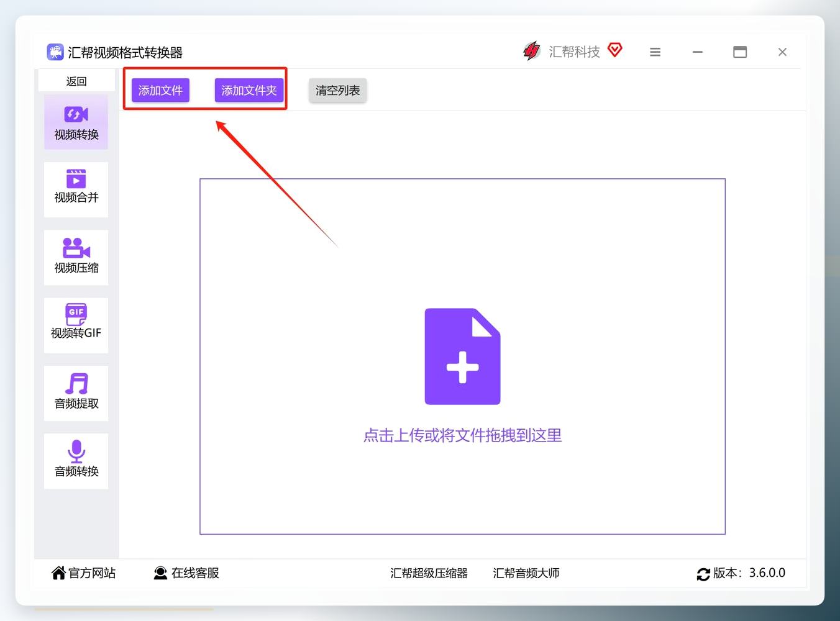Viewport: 840px width, 621px height.
Task: Open the 官方网站 official website link
Action: [x=84, y=573]
